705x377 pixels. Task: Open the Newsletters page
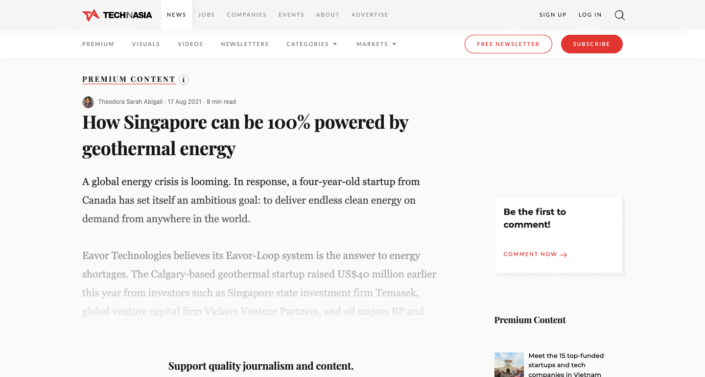click(x=245, y=44)
